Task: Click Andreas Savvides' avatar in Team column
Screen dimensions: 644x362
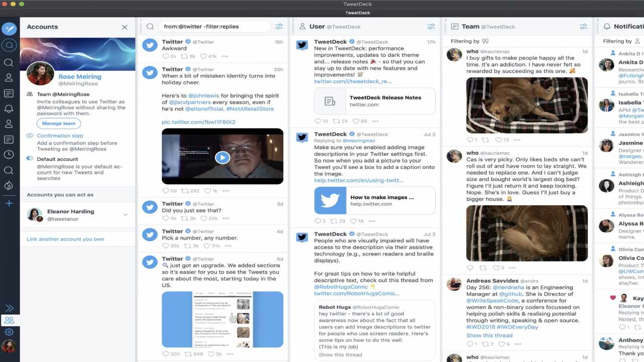Action: [x=454, y=284]
